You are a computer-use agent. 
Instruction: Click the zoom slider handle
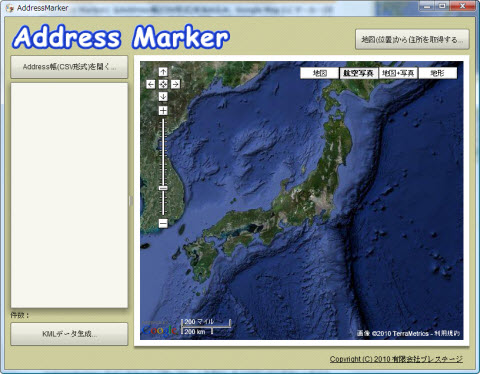(x=163, y=188)
